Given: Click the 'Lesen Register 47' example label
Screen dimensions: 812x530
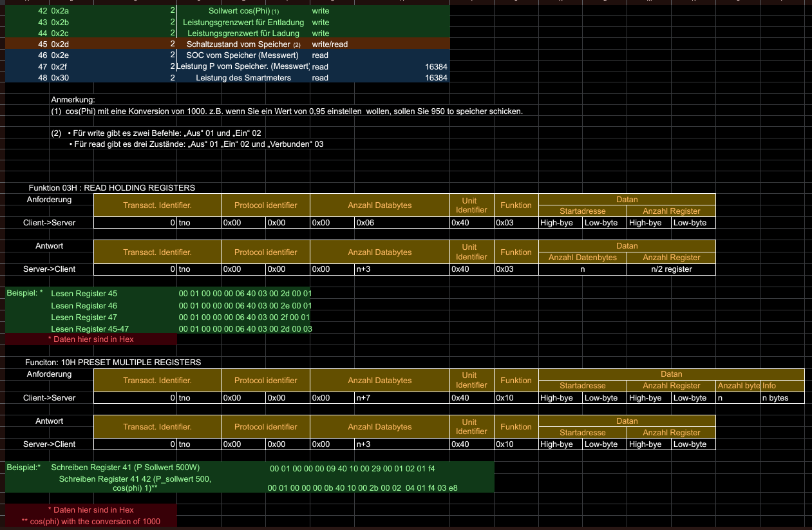Looking at the screenshot, I should (84, 317).
